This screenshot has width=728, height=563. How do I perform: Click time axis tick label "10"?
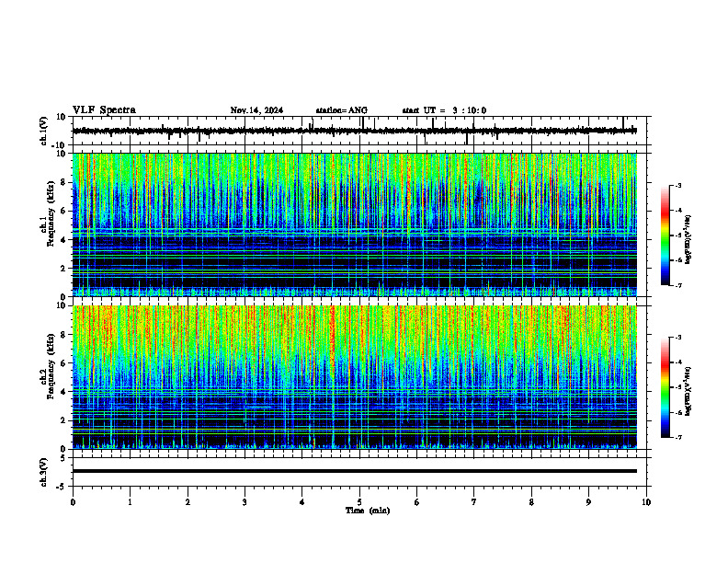(646, 502)
